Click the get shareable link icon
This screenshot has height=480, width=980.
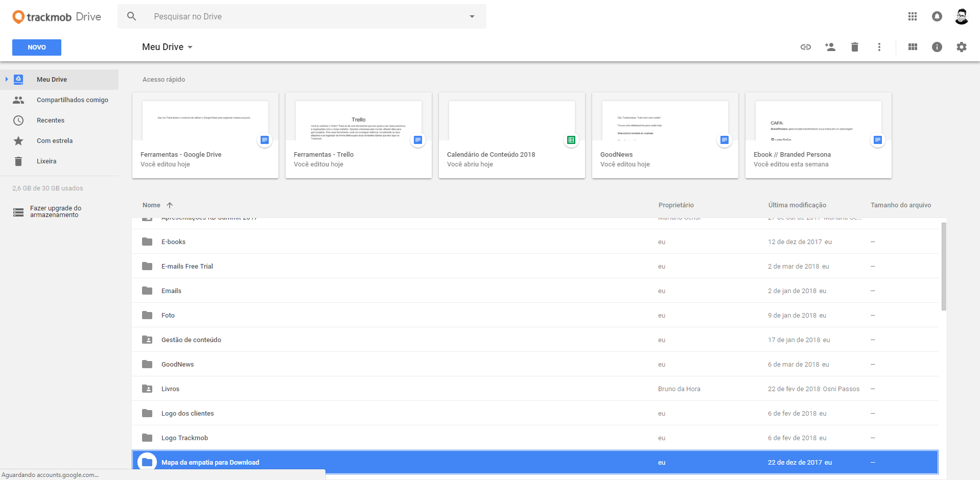tap(805, 47)
